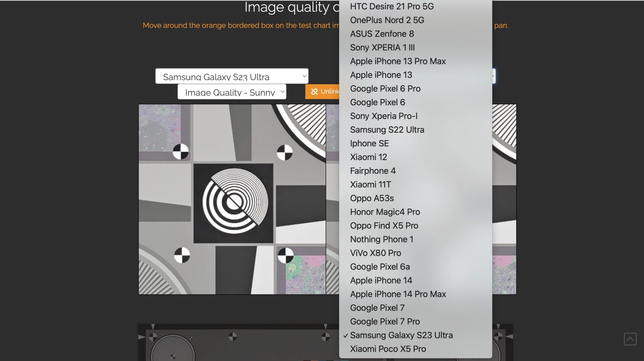Select Honor Magic4 Pro option
The height and width of the screenshot is (361, 644).
pyautogui.click(x=385, y=212)
